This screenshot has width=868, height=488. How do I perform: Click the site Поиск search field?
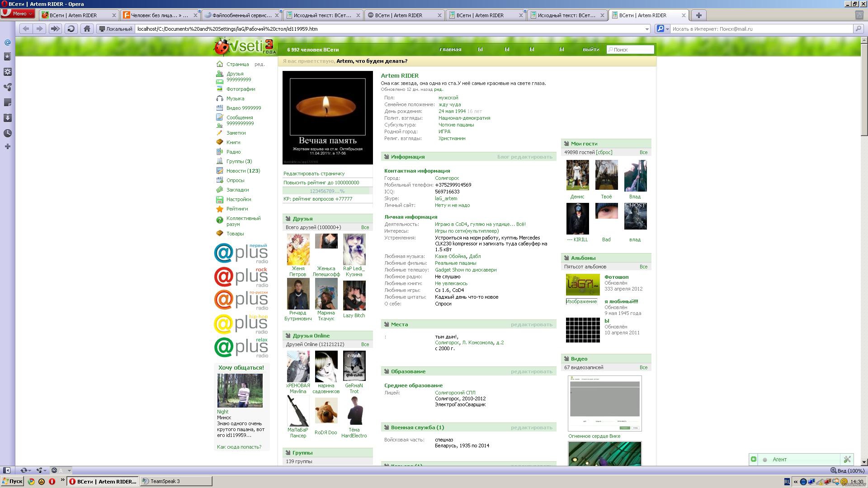(x=630, y=49)
